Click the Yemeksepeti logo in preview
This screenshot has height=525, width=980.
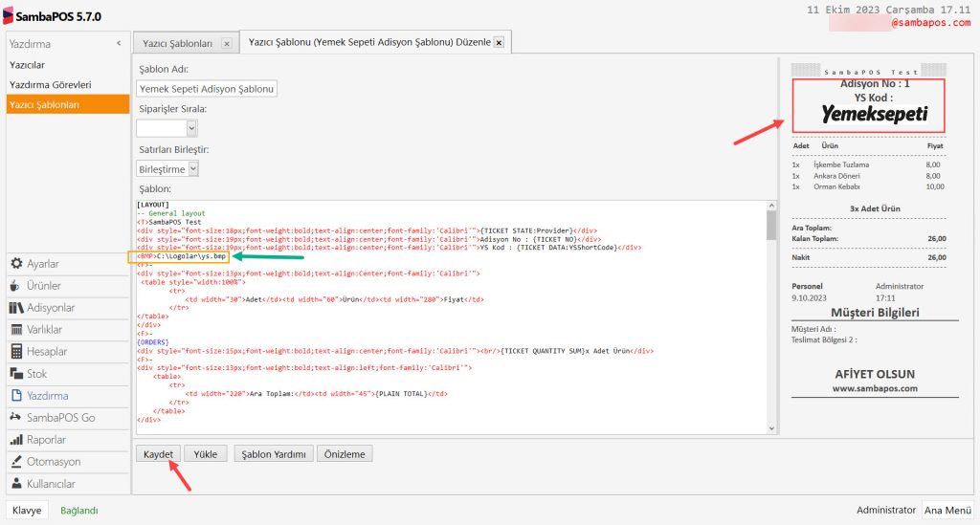point(874,114)
